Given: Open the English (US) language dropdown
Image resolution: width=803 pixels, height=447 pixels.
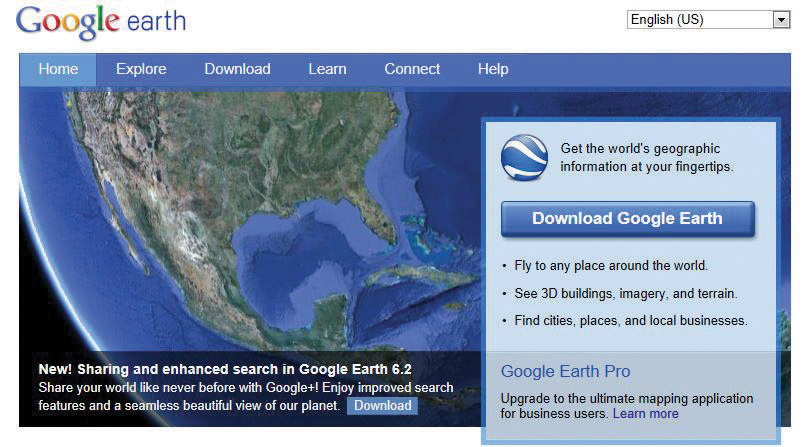Looking at the screenshot, I should pyautogui.click(x=708, y=19).
